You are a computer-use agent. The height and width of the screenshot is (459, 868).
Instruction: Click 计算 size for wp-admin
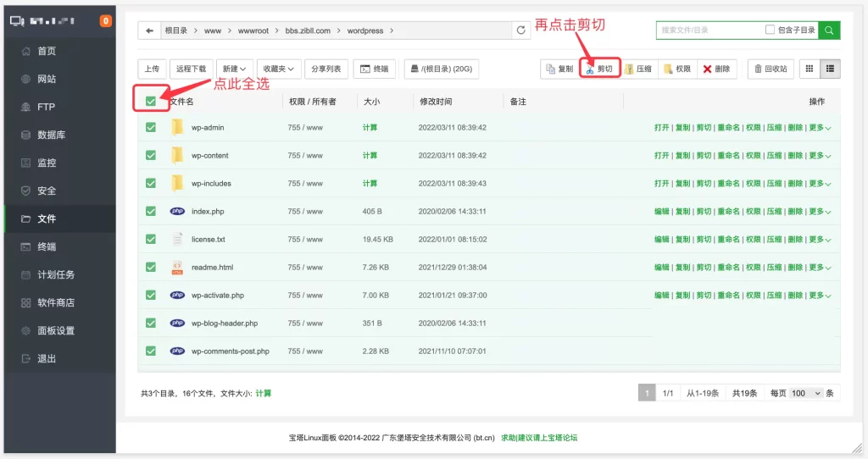(370, 127)
